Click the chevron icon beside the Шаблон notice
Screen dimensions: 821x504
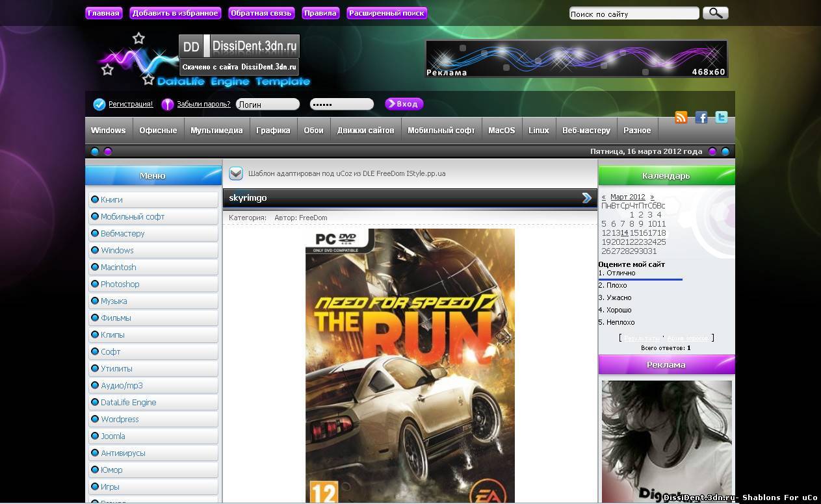coord(236,173)
